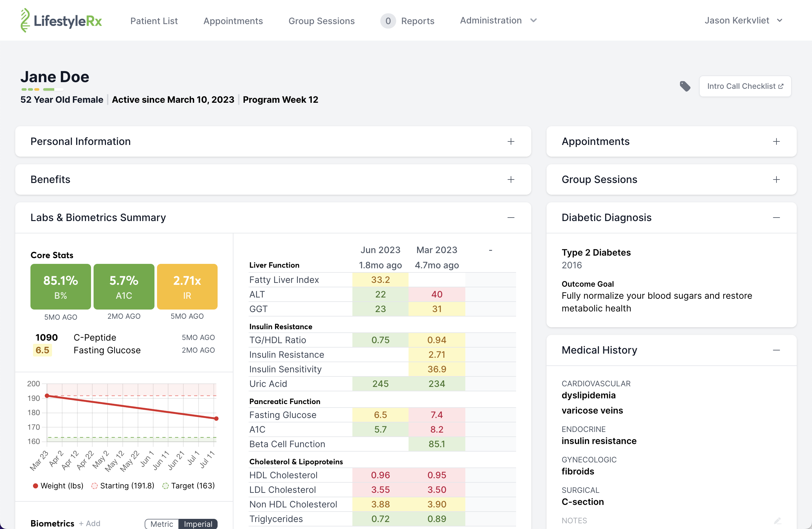Click the tag icon near Intro Call Checklist
The height and width of the screenshot is (529, 812).
click(x=685, y=86)
